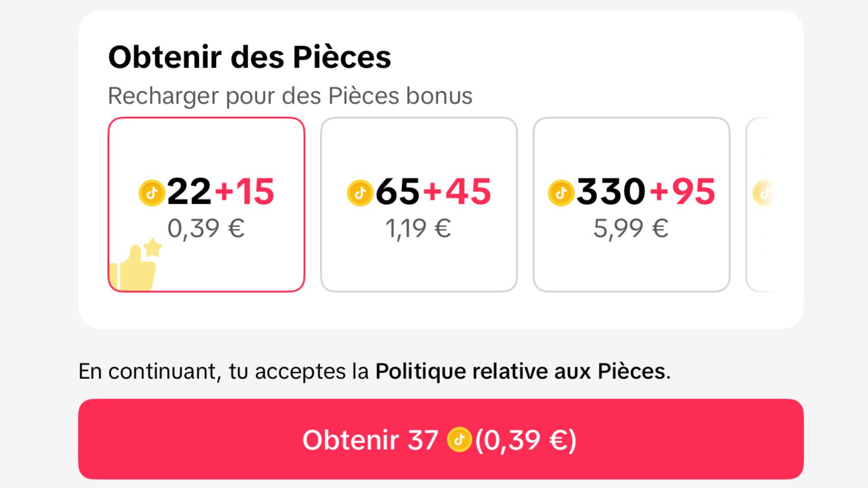The width and height of the screenshot is (868, 488).
Task: Click the Obtenir des Pièces heading
Action: pos(250,57)
